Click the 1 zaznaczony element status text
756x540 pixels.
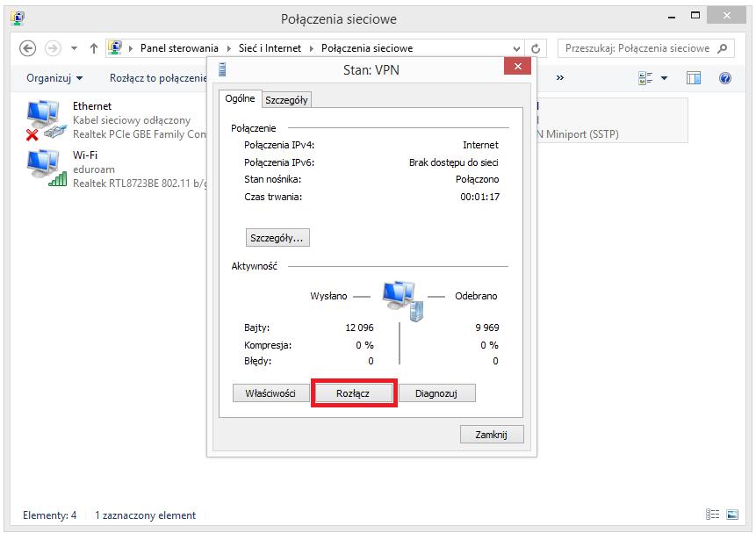click(x=145, y=515)
